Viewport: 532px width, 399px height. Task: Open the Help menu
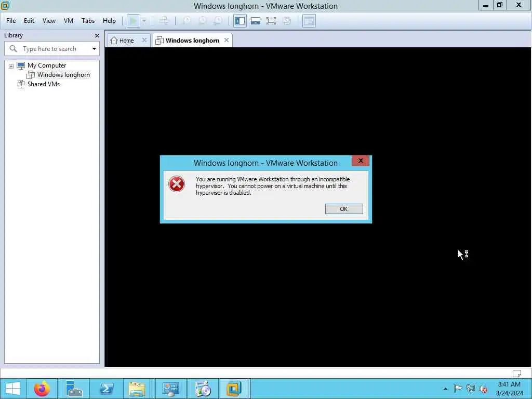pyautogui.click(x=109, y=21)
